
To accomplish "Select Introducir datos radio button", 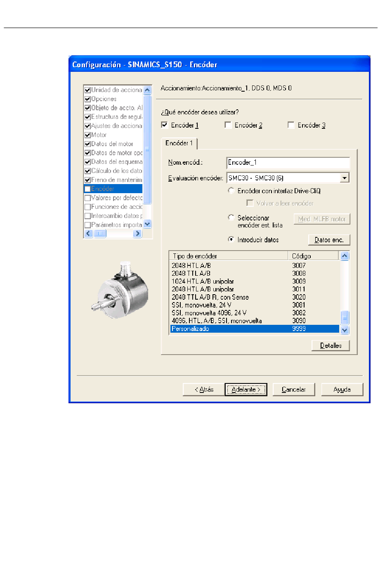I will pos(231,239).
